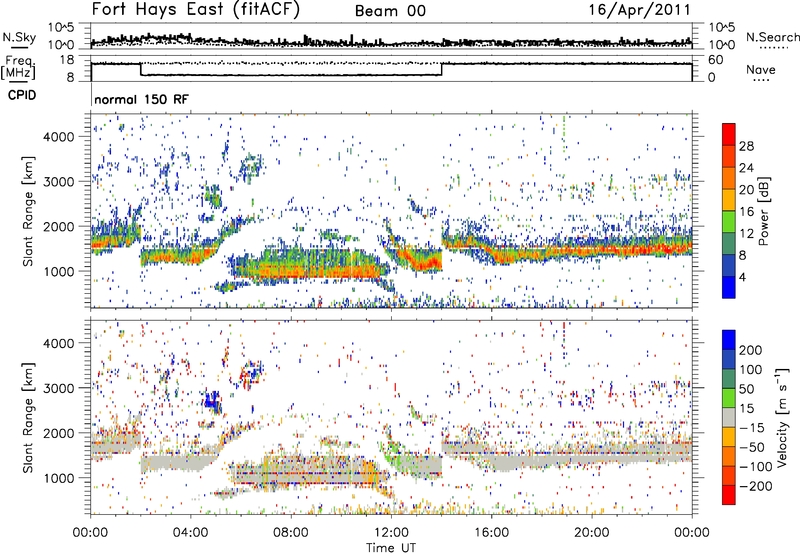The image size is (800, 554).
Task: Click the 'Fort Hays East (fitACF)' title
Action: tap(196, 10)
